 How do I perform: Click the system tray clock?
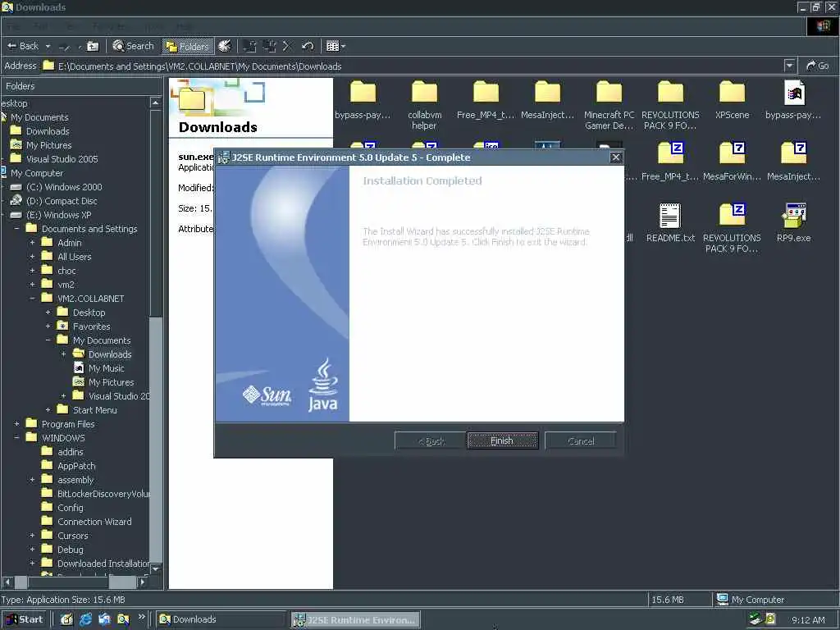pos(808,620)
